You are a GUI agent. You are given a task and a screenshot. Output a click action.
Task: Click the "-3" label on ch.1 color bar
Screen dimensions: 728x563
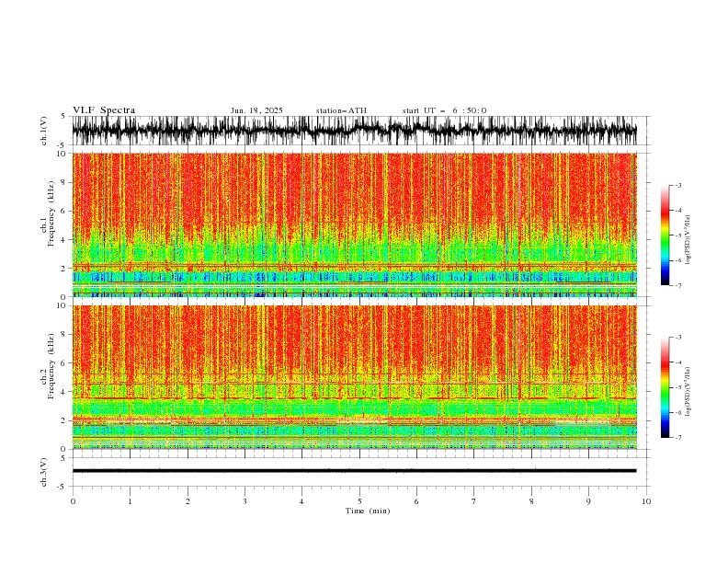point(678,185)
